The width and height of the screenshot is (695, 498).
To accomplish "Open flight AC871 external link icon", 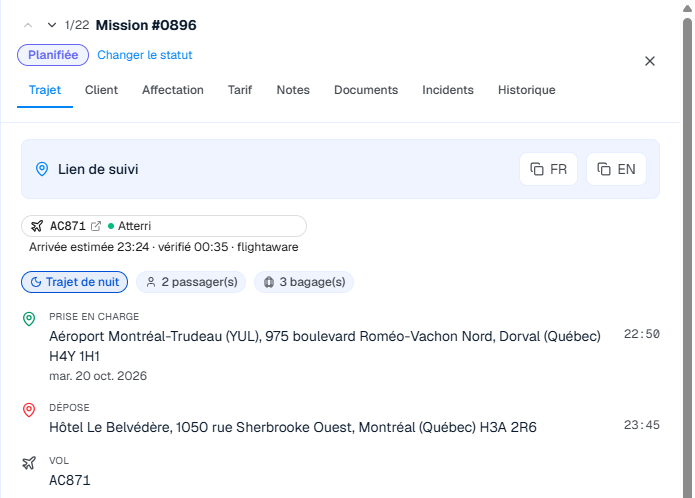I will tap(96, 226).
